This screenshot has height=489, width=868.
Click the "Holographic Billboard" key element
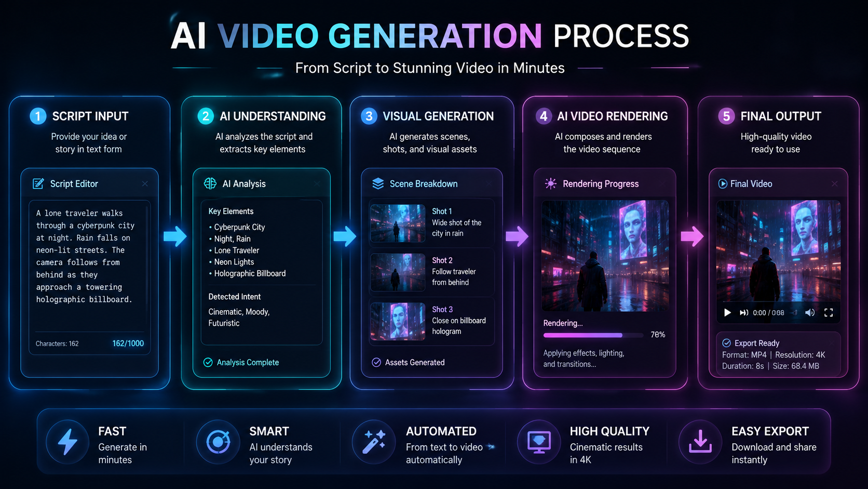click(250, 273)
